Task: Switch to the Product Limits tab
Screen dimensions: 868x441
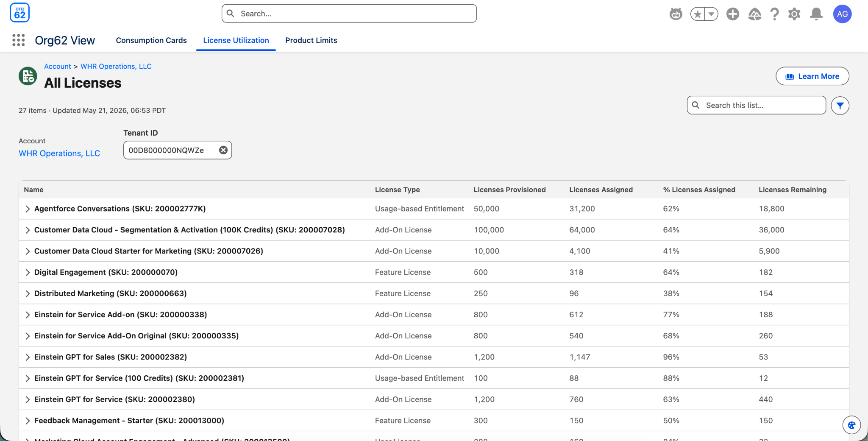Action: tap(311, 40)
